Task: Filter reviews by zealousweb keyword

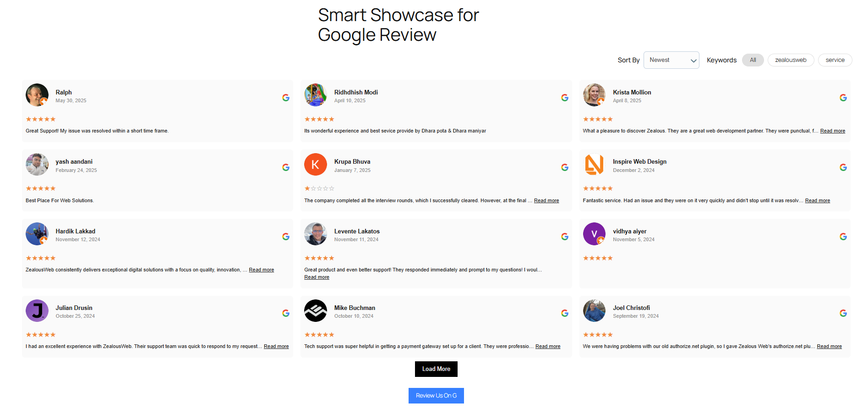Action: click(791, 60)
